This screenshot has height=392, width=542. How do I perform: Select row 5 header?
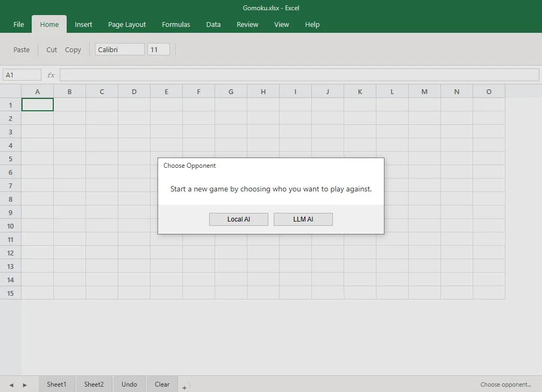10,159
